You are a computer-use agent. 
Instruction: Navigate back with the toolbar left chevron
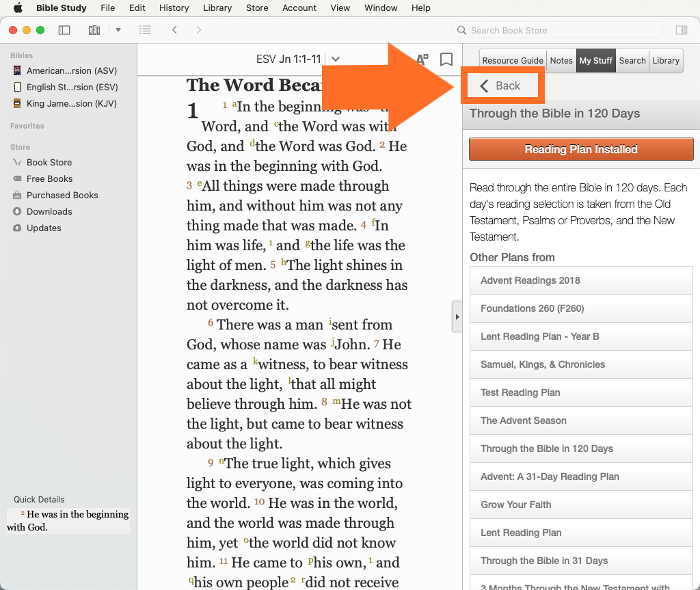click(174, 30)
